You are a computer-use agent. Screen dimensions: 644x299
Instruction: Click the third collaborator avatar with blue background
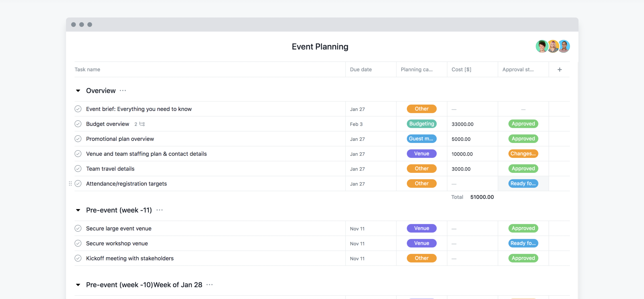point(564,46)
